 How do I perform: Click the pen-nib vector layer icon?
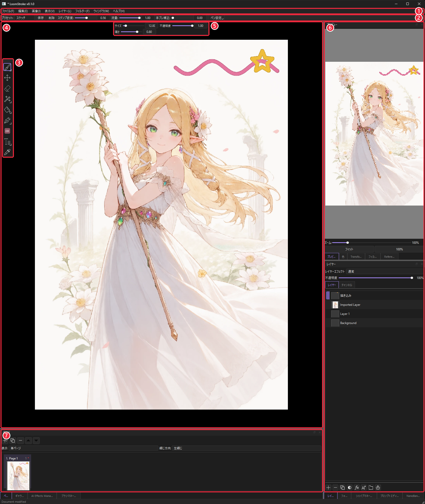pos(378,487)
